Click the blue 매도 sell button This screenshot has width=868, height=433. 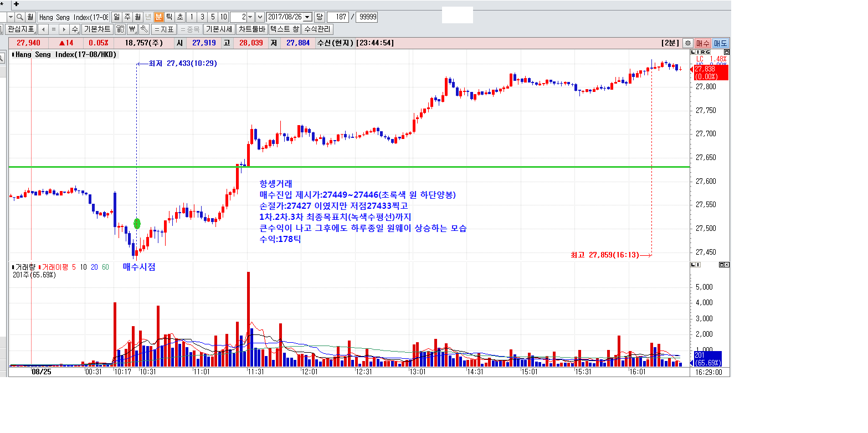click(x=721, y=43)
